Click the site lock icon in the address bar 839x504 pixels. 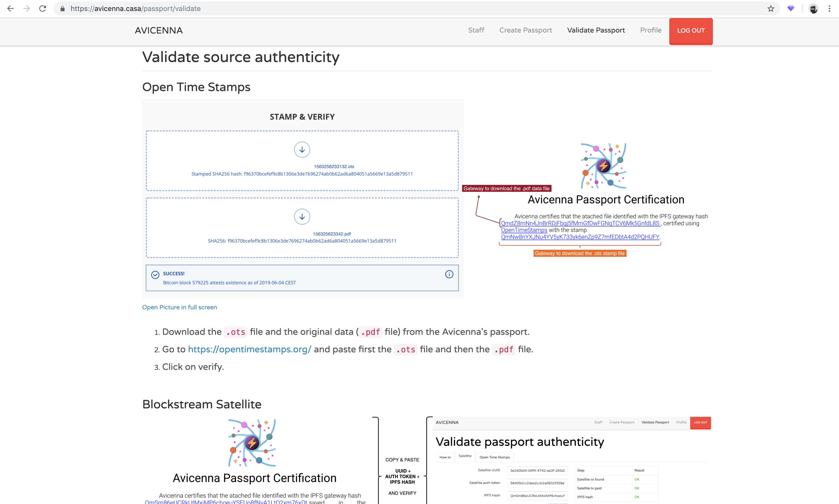coord(63,9)
